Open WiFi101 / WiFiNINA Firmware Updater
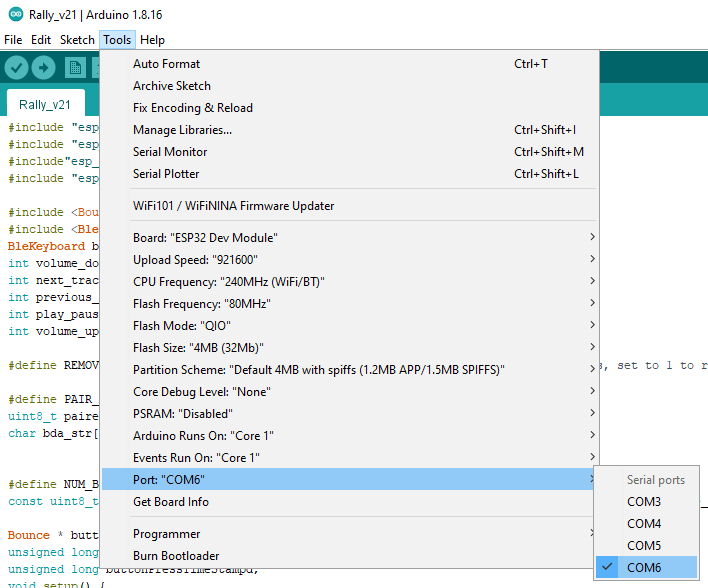708x588 pixels. point(349,206)
